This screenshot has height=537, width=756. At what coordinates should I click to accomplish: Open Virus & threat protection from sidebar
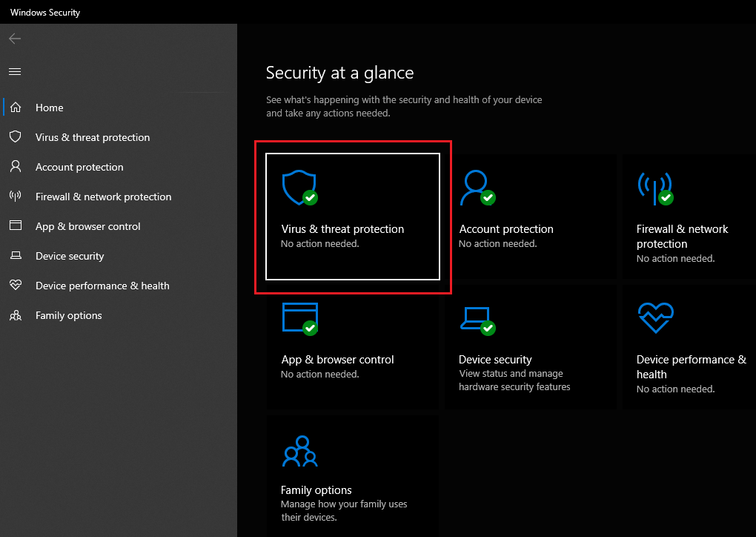click(93, 137)
